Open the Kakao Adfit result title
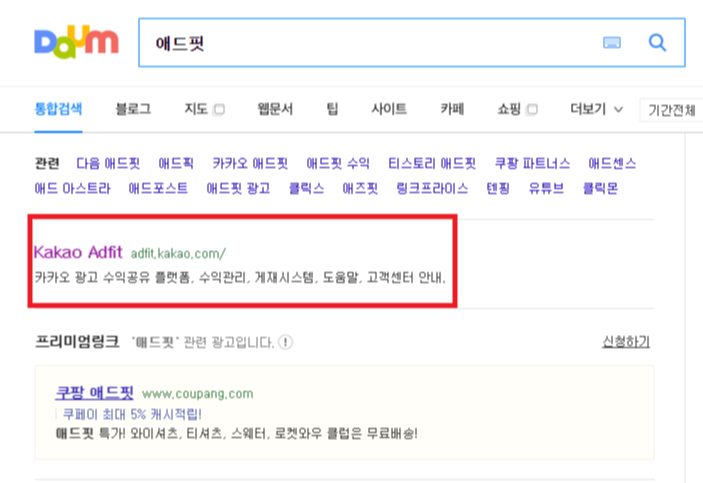The image size is (703, 483). [x=78, y=252]
